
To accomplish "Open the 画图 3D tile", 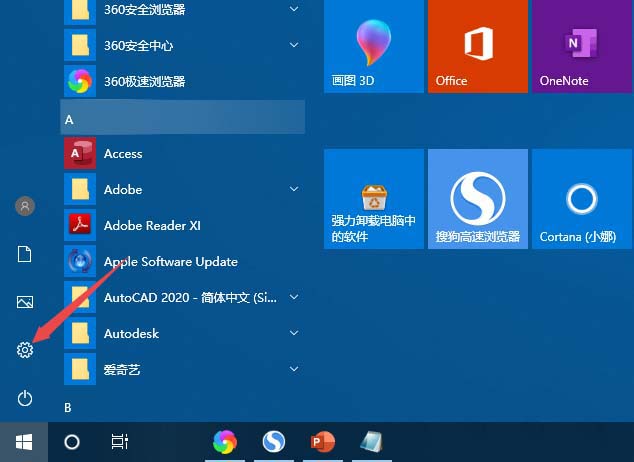I will point(374,46).
